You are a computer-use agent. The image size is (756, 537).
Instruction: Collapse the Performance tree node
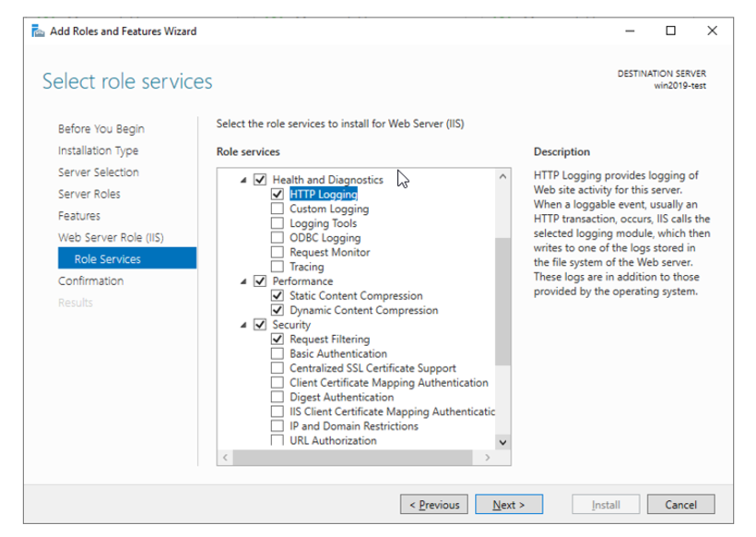pyautogui.click(x=243, y=281)
